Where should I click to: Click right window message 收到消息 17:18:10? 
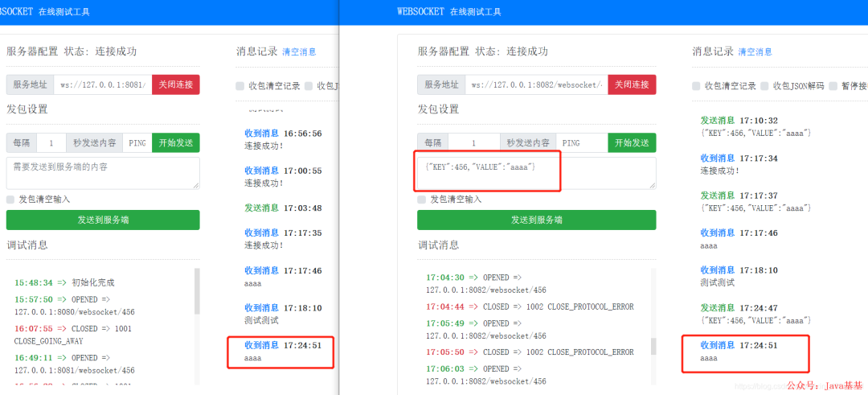[739, 276]
